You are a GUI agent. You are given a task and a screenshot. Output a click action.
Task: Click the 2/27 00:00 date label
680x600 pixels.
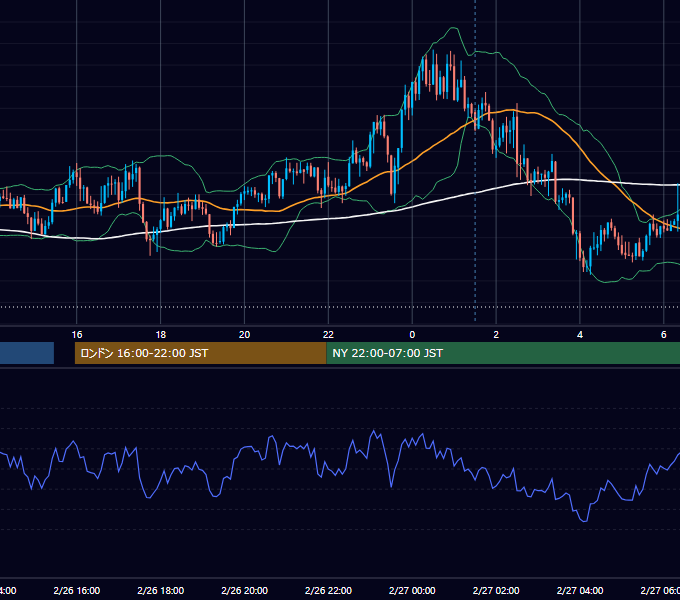tap(412, 590)
